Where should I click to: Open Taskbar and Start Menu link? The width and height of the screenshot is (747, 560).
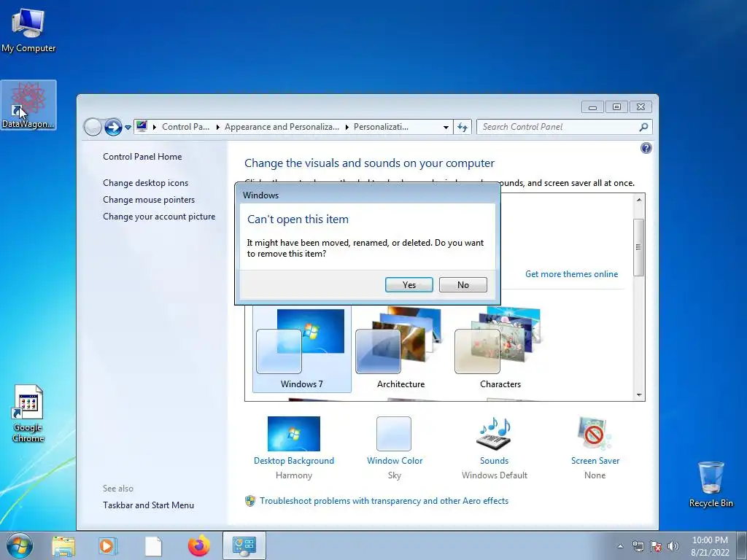point(148,505)
